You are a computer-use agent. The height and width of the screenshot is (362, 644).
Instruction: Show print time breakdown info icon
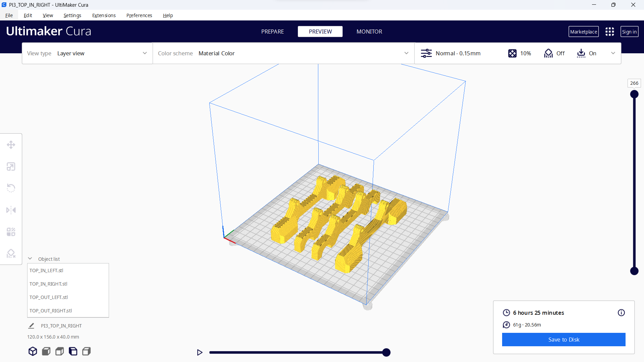[x=621, y=313]
